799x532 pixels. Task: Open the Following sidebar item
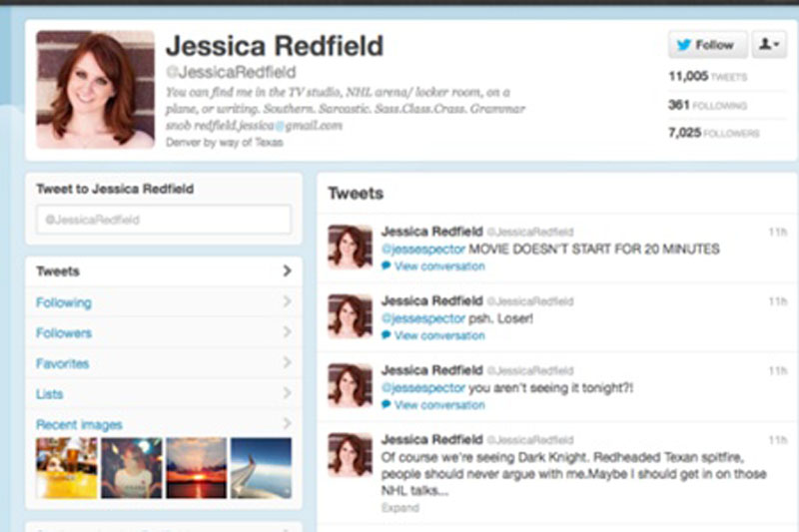[x=164, y=302]
